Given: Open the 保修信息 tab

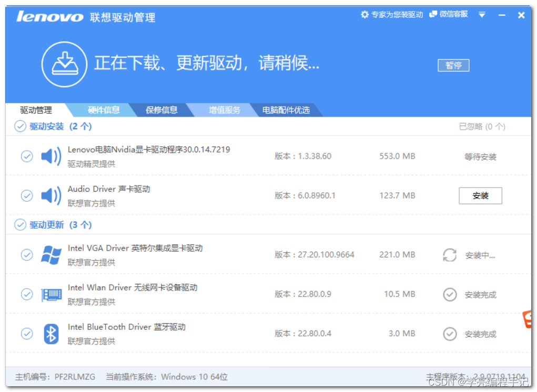Looking at the screenshot, I should pos(161,110).
